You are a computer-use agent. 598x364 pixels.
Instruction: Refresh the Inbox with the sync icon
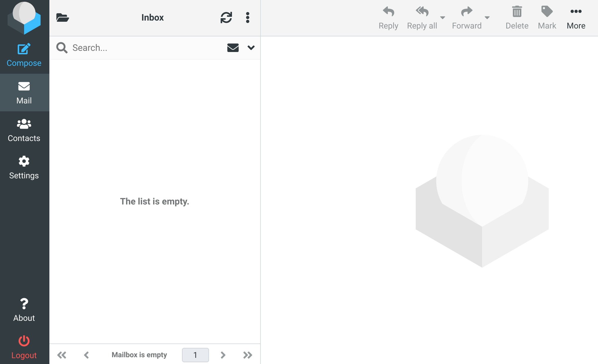(226, 18)
